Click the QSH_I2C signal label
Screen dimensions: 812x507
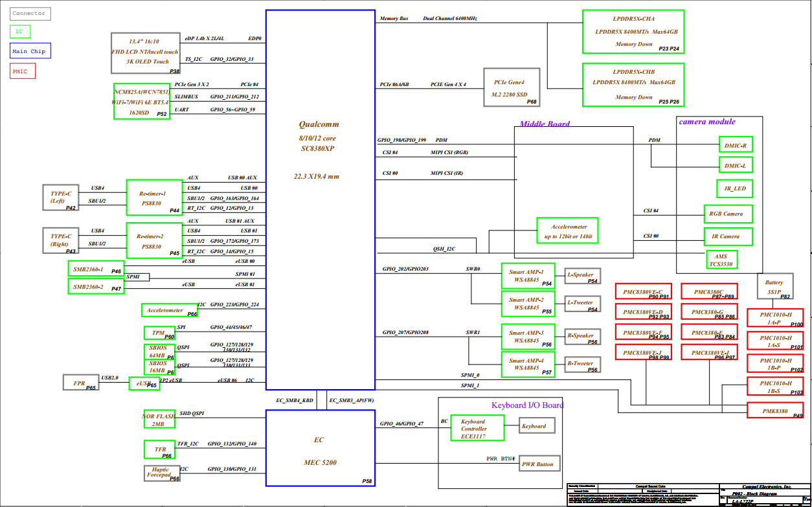pos(444,249)
